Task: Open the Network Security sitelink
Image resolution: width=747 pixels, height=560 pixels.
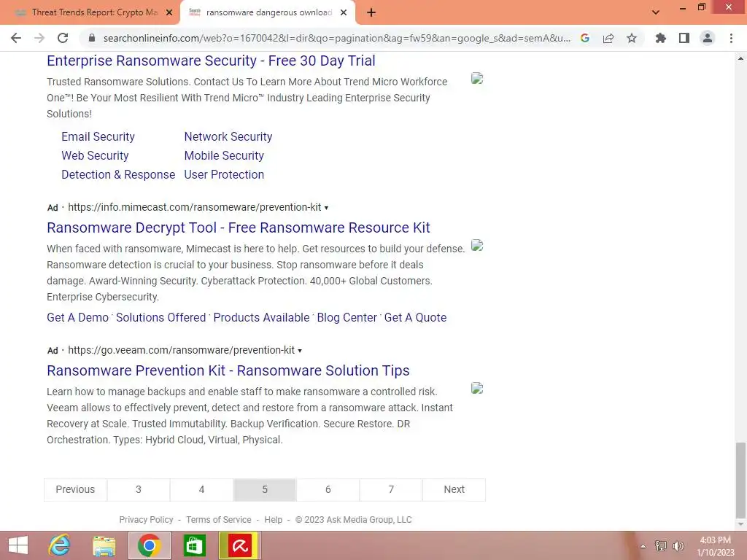Action: pos(228,136)
